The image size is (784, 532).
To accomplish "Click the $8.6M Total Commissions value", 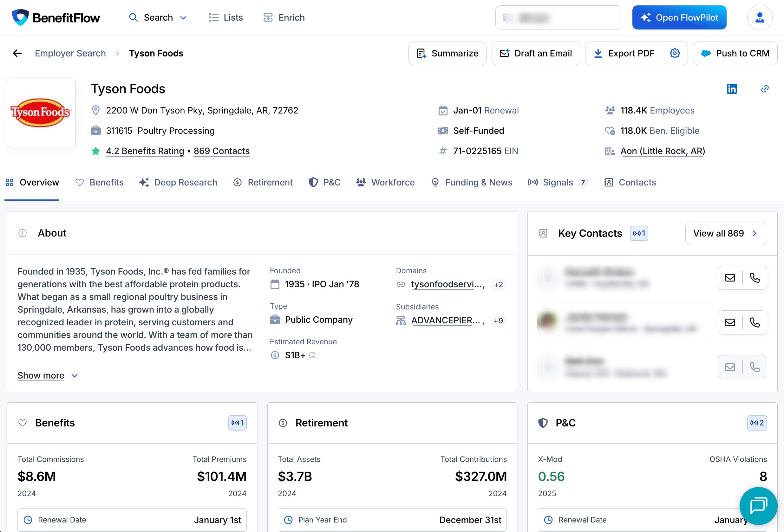I will click(x=36, y=477).
